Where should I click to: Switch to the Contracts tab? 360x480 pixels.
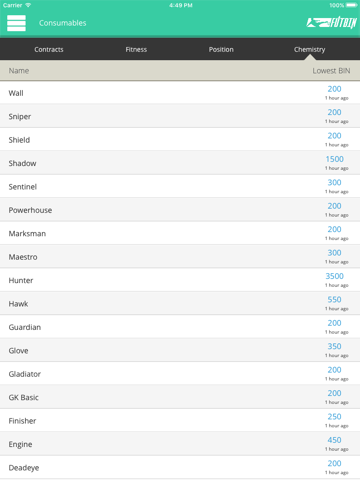pos(49,49)
